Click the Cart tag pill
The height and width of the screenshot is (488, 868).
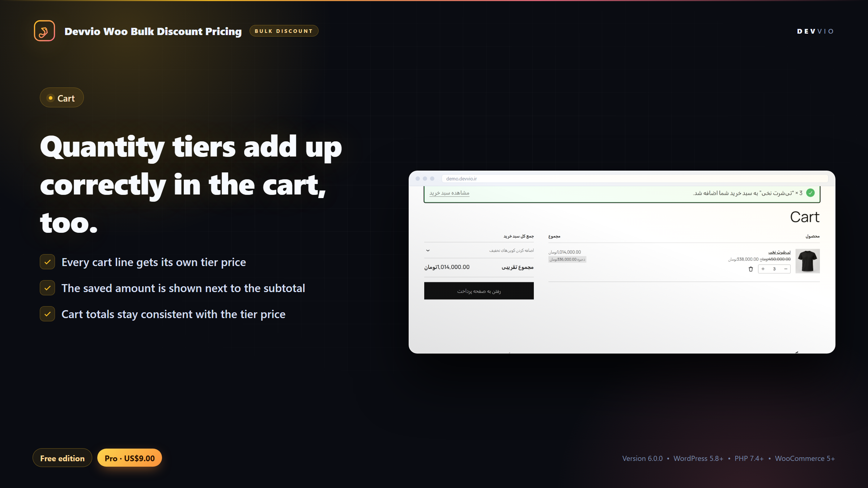click(x=62, y=98)
